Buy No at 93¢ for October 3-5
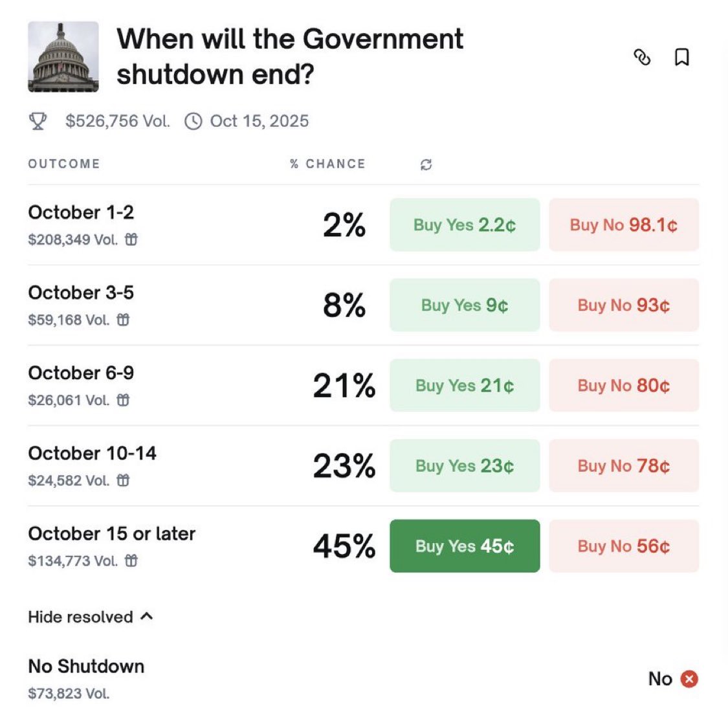Image resolution: width=728 pixels, height=728 pixels. pyautogui.click(x=624, y=305)
